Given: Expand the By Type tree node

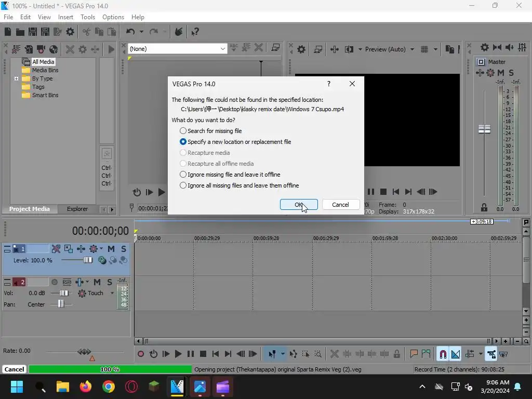Looking at the screenshot, I should [16, 79].
